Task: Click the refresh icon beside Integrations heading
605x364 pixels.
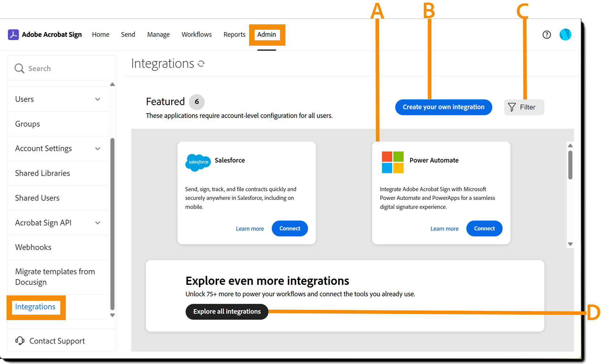Action: 202,64
